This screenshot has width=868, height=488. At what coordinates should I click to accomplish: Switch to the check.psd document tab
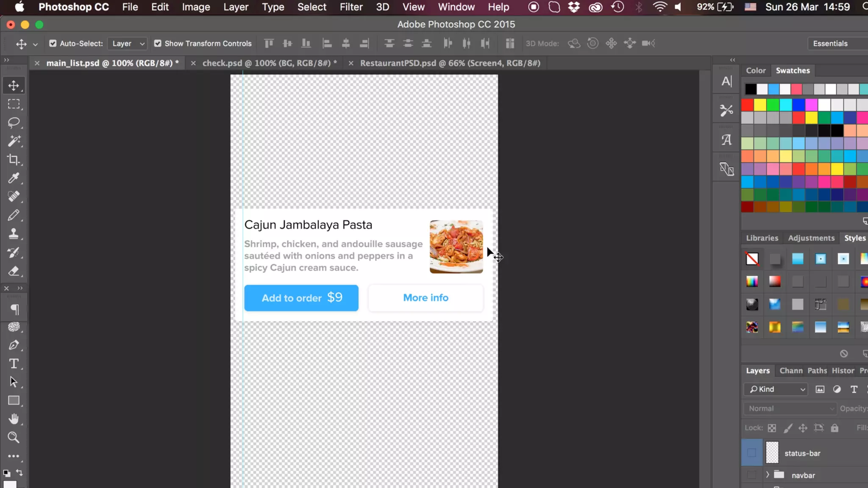(269, 63)
